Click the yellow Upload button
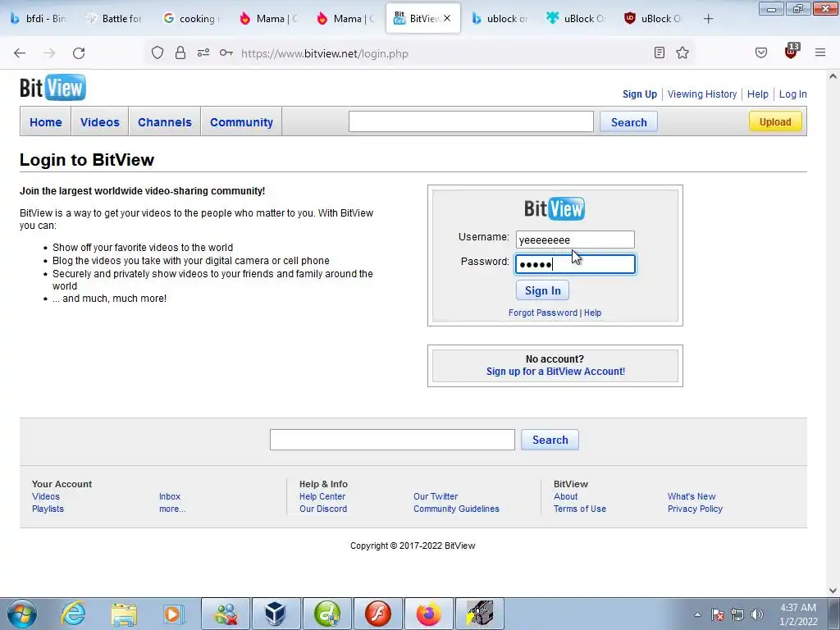 [x=775, y=121]
